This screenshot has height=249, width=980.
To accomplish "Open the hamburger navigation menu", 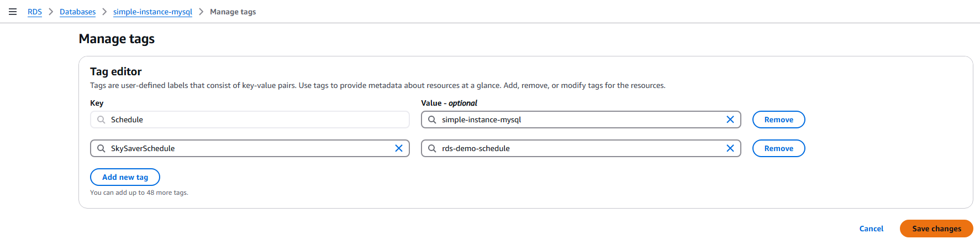I will [13, 12].
